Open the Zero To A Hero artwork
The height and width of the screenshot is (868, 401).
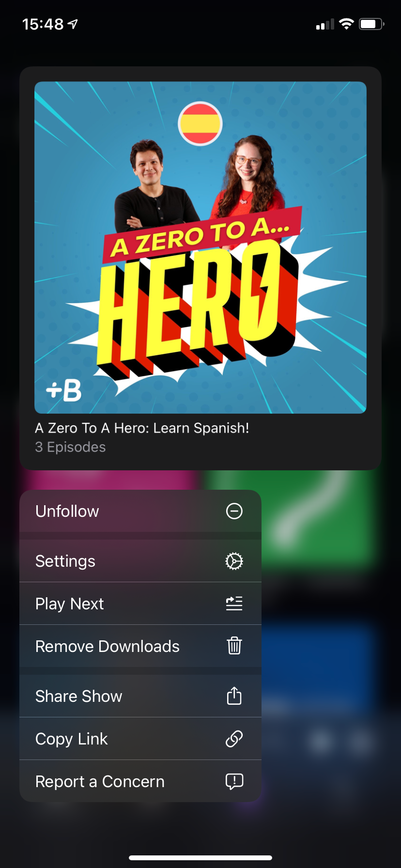click(200, 248)
